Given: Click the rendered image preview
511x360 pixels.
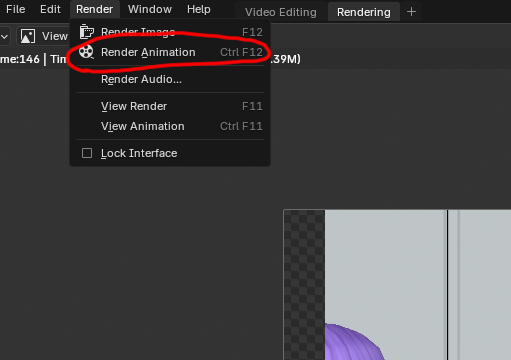Looking at the screenshot, I should click(397, 285).
